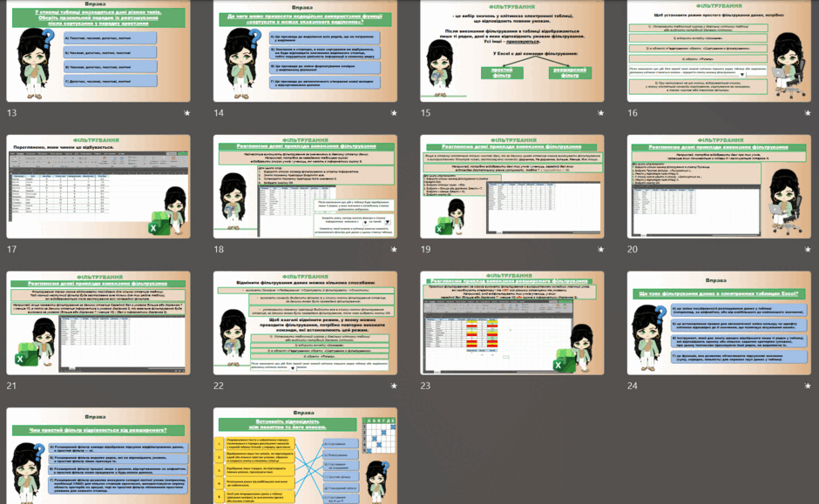Click slide number label "13"

[11, 112]
